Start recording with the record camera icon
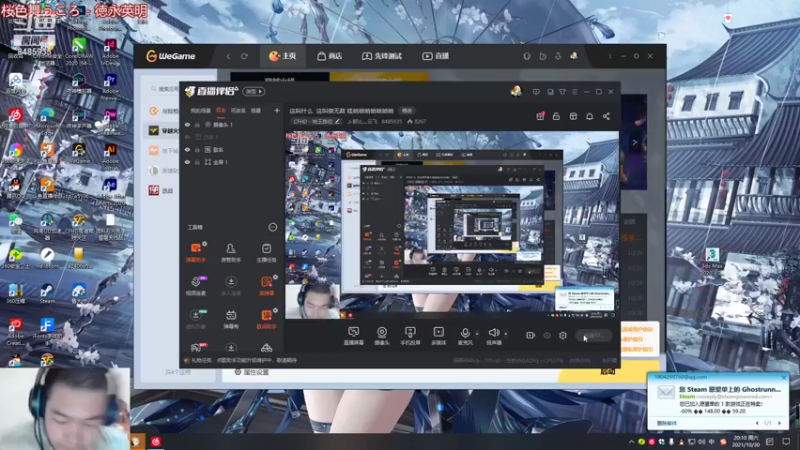800x450 pixels. click(x=531, y=335)
